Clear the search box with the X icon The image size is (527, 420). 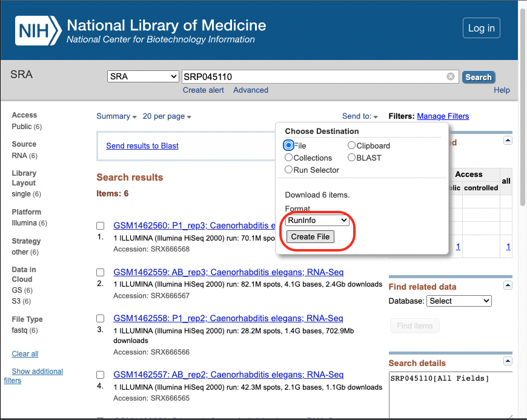[450, 77]
